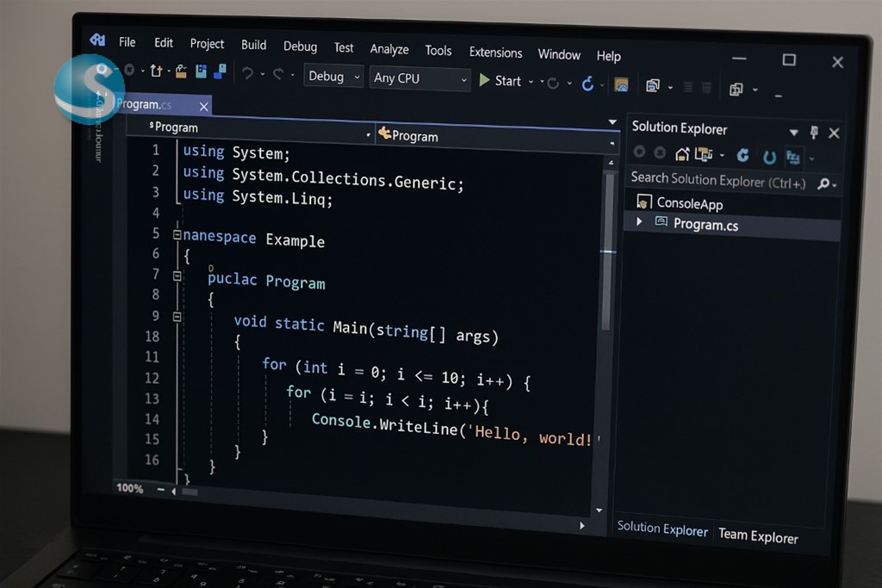Open the Any CPU platform dropdown

(420, 78)
